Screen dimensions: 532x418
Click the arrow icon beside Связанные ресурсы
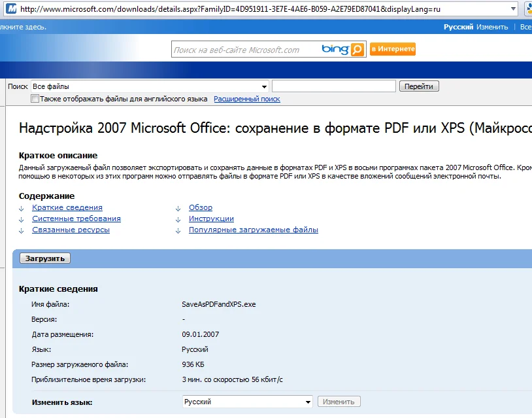point(22,231)
